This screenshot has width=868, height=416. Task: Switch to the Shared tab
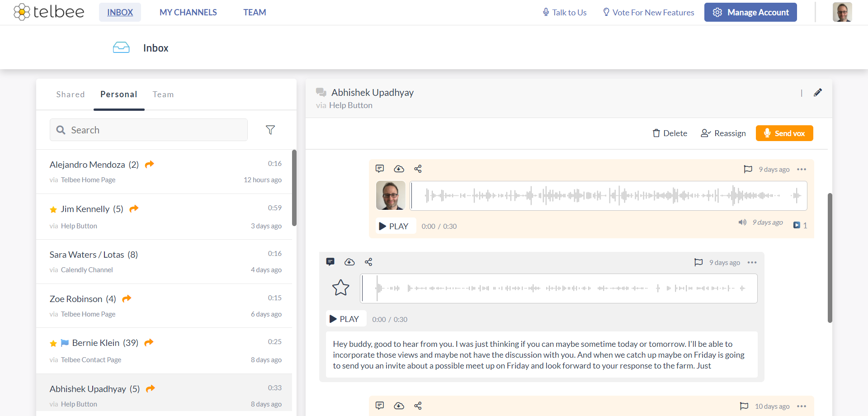71,94
